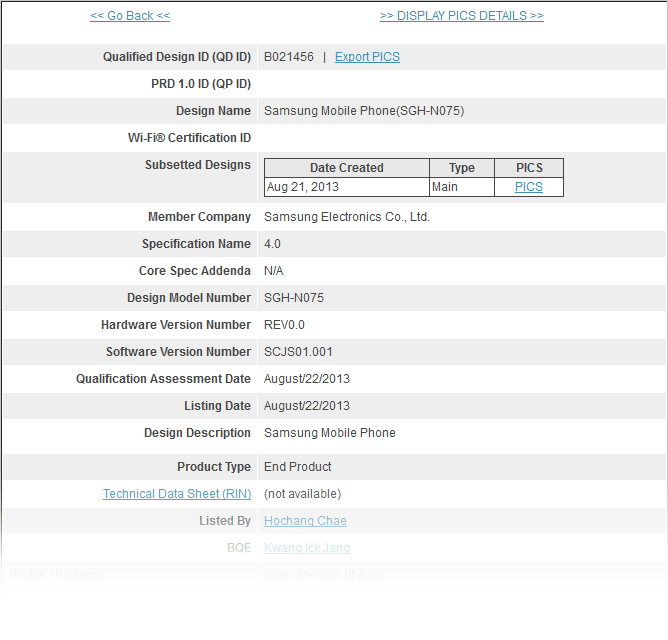
Task: Click the REV0.0 hardware version value
Action: coord(284,325)
